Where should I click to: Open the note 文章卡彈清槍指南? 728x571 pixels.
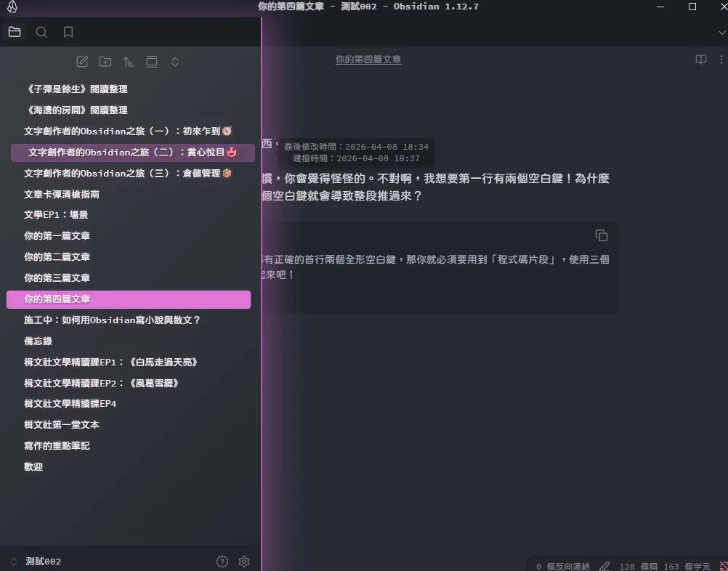(x=62, y=194)
